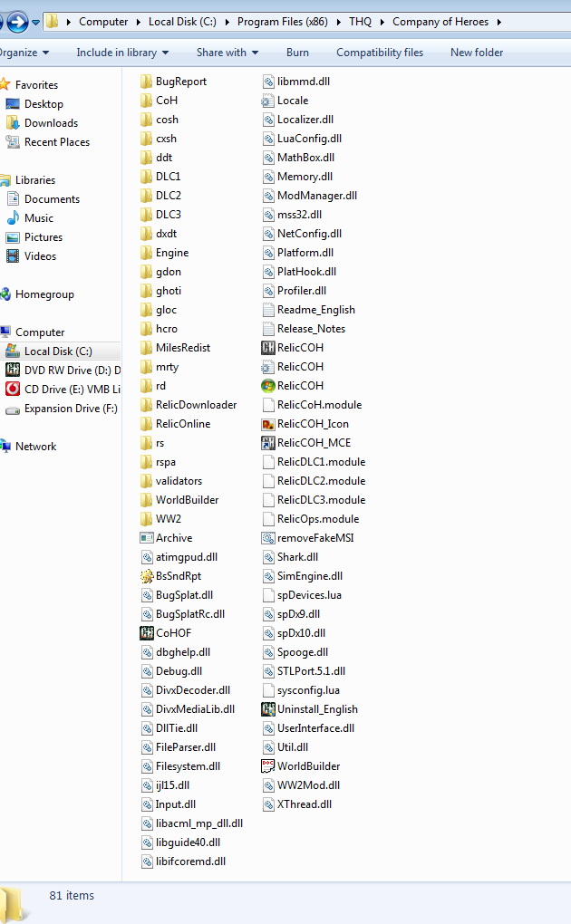Open the Include in library dropdown
571x924 pixels.
point(122,53)
